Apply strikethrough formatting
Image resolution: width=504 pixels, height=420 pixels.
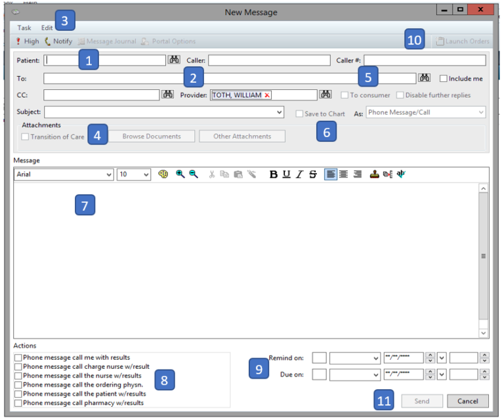[312, 175]
